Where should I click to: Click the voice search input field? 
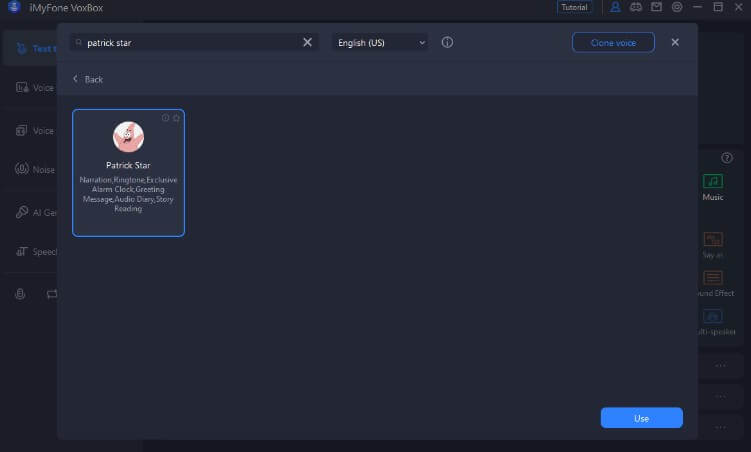pyautogui.click(x=192, y=43)
